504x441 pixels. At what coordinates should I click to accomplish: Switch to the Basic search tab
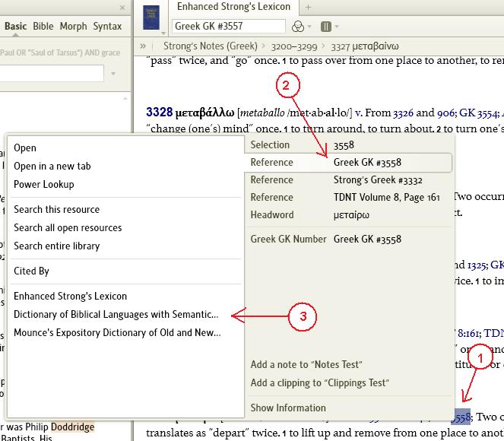[15, 26]
